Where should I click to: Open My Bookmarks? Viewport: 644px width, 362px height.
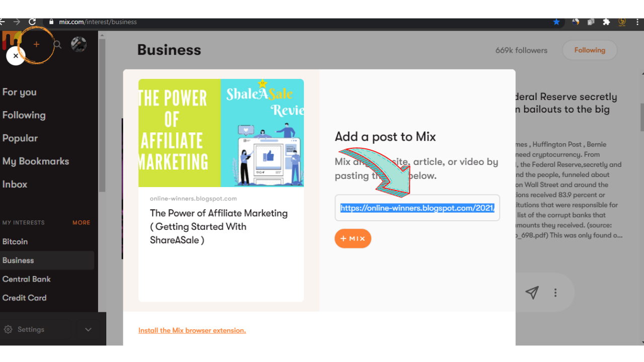pyautogui.click(x=36, y=161)
